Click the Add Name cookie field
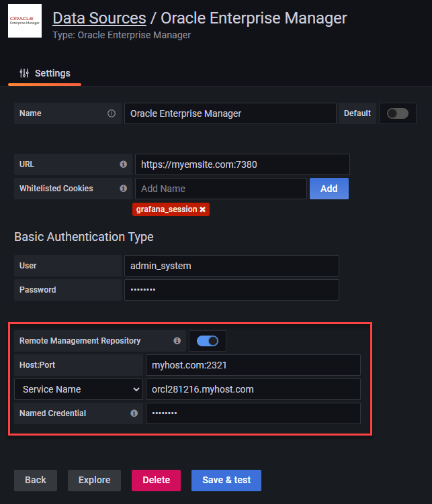432x504 pixels. point(220,189)
